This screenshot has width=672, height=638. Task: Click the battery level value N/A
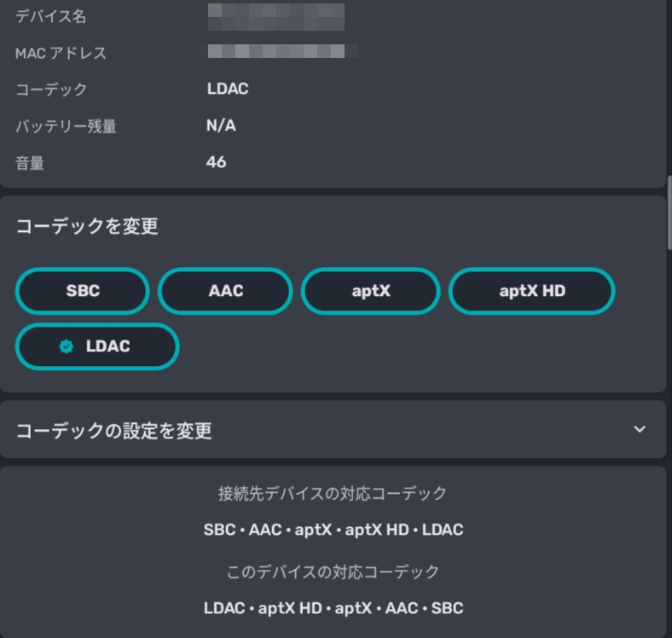221,125
